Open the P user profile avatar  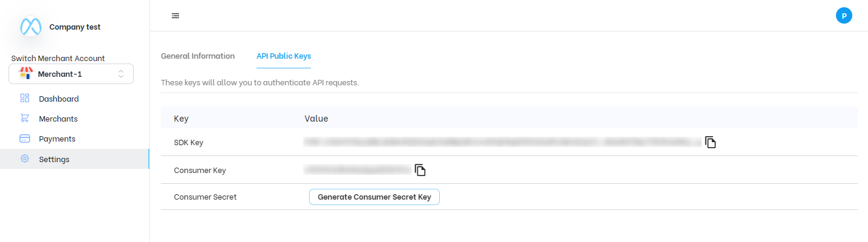coord(844,16)
